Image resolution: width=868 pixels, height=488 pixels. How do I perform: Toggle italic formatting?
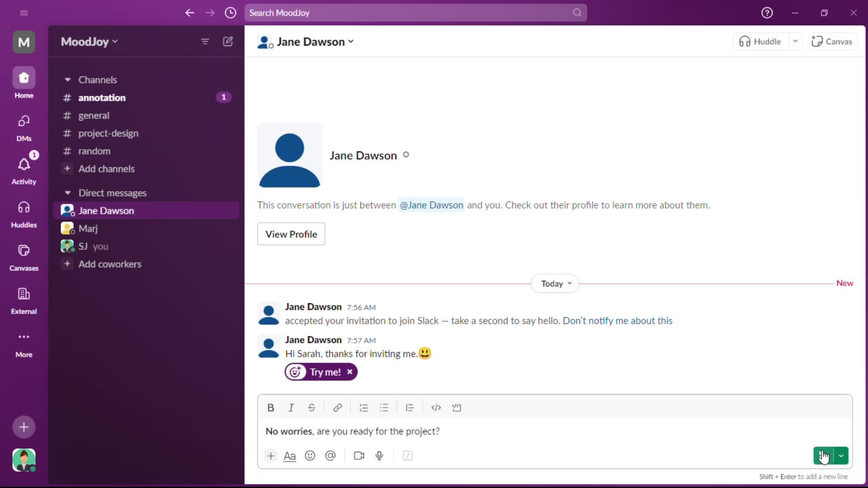click(x=291, y=408)
